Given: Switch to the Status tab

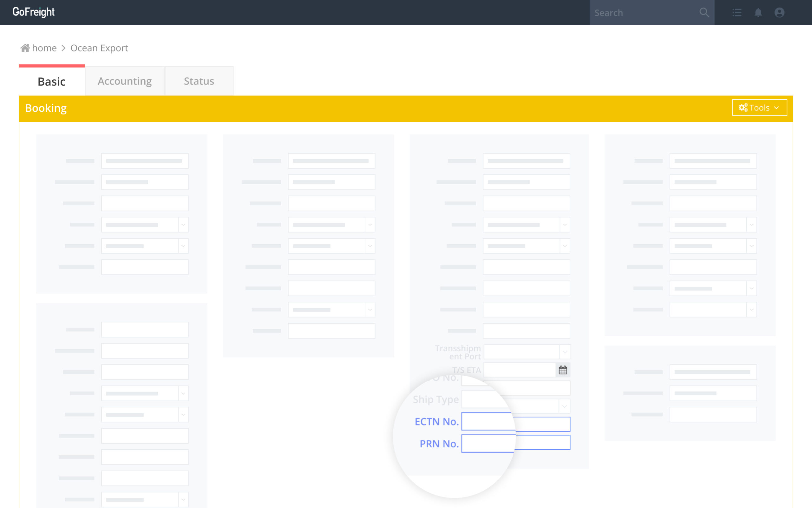Looking at the screenshot, I should click(x=199, y=81).
